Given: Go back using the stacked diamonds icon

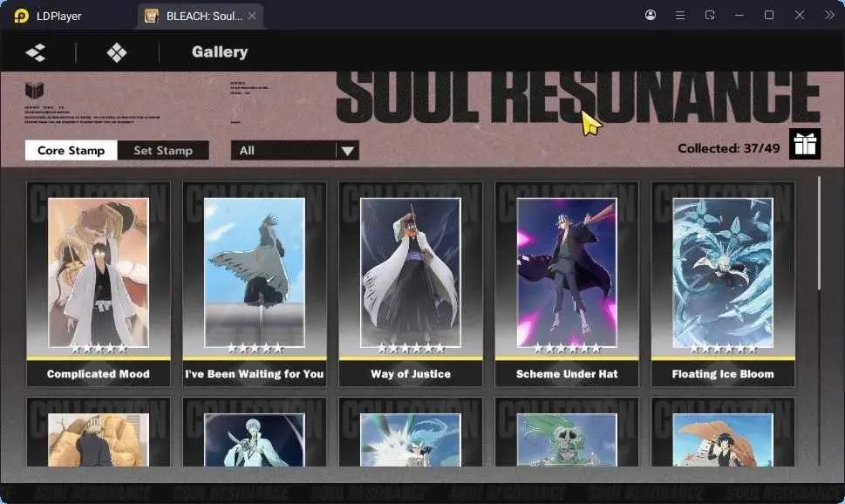Looking at the screenshot, I should (36, 52).
